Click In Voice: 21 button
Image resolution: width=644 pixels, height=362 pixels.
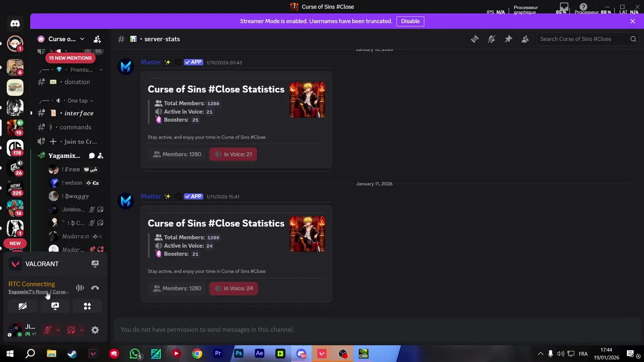pyautogui.click(x=233, y=154)
